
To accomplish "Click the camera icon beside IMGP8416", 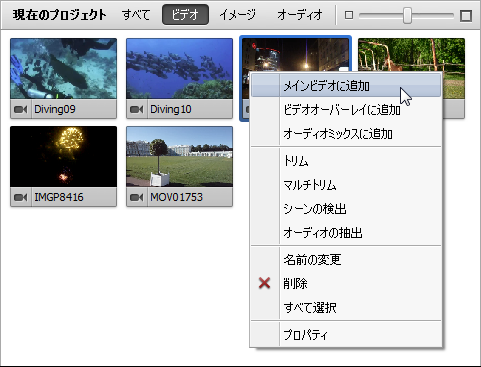I will [21, 197].
